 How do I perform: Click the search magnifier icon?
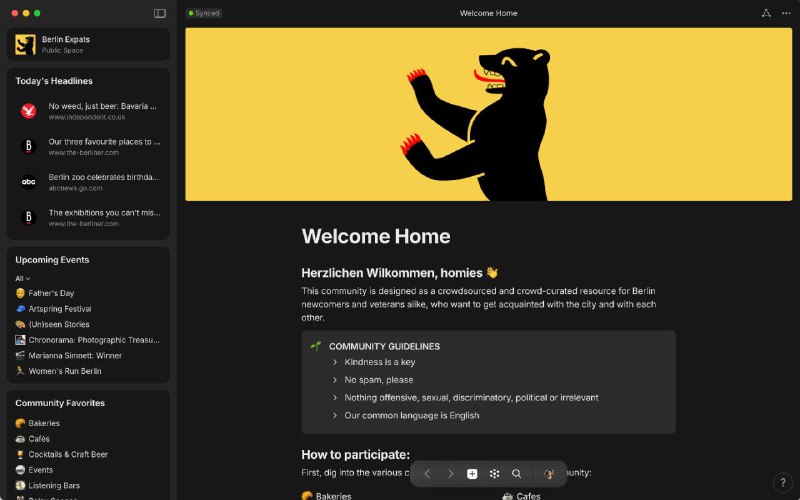pyautogui.click(x=516, y=474)
